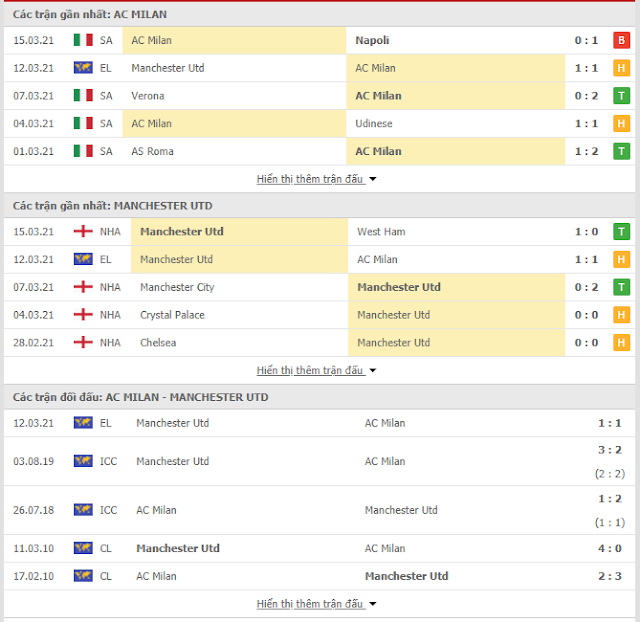
Task: Click bold Manchester Utd in 11.03.10 row
Action: 178,549
